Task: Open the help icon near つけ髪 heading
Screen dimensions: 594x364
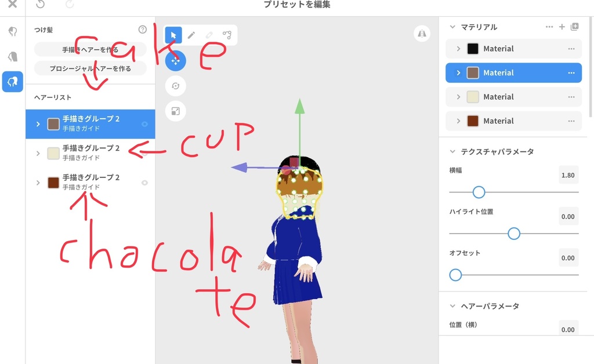Action: point(142,29)
